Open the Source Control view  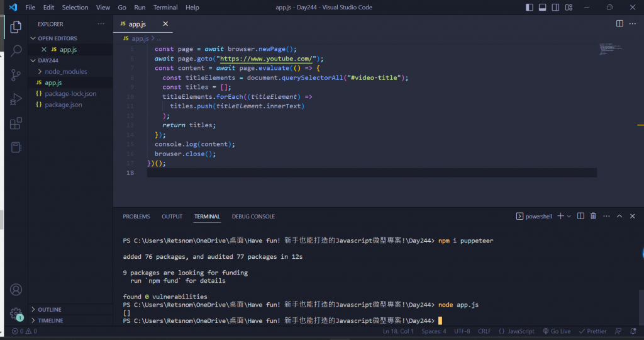tap(16, 75)
